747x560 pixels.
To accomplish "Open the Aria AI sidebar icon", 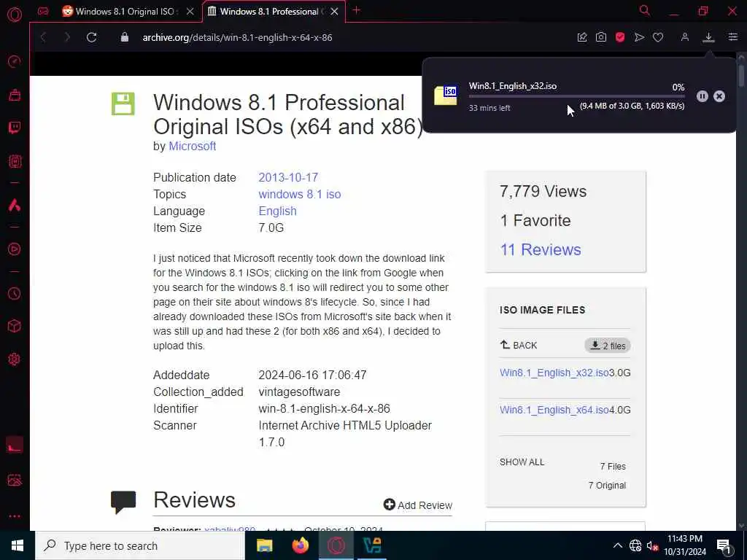I will 15,205.
